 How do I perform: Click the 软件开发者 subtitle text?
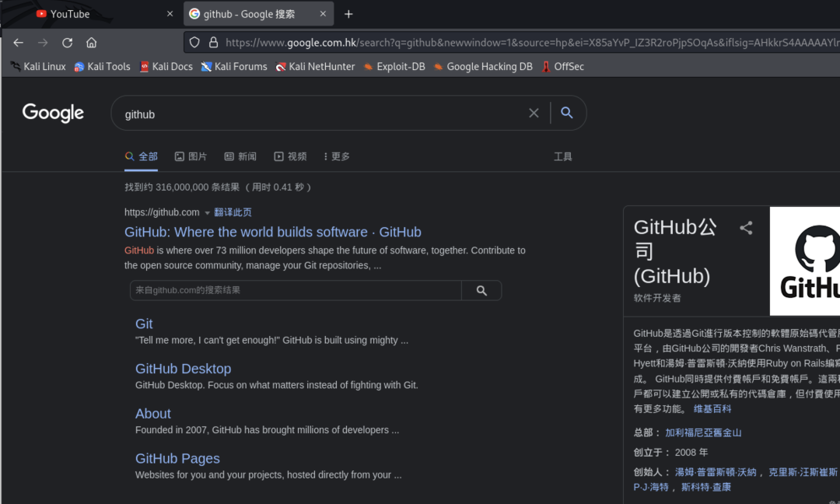tap(657, 298)
